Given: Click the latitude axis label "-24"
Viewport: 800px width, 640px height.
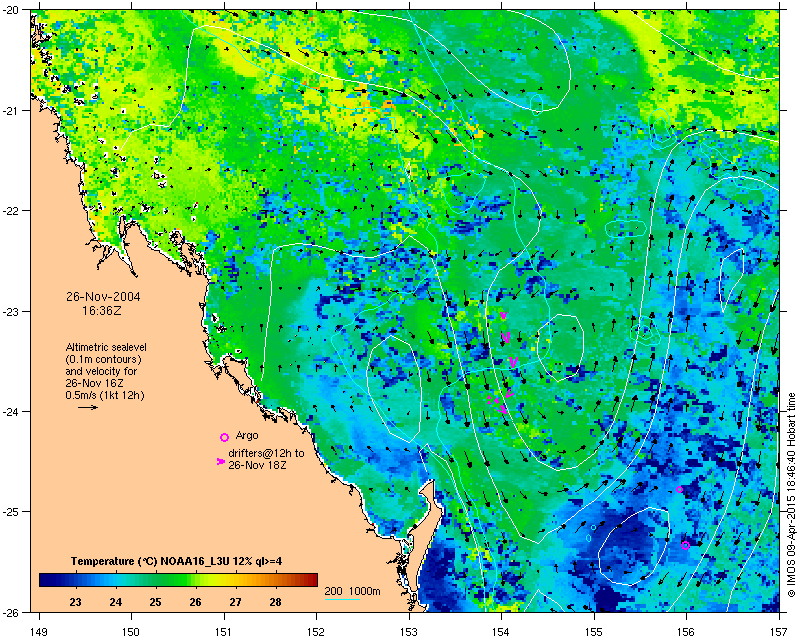Looking at the screenshot, I should pyautogui.click(x=12, y=411).
